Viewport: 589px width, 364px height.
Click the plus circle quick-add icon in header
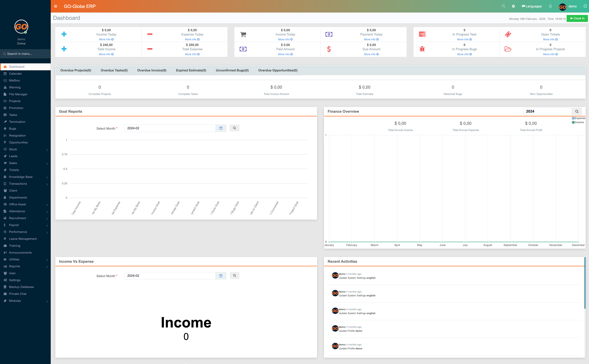(x=513, y=6)
